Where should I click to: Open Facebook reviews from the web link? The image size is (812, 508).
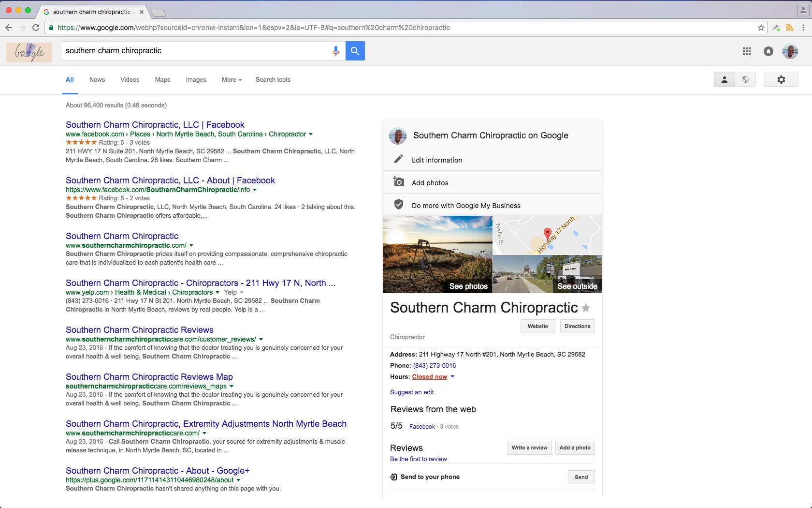click(x=422, y=427)
